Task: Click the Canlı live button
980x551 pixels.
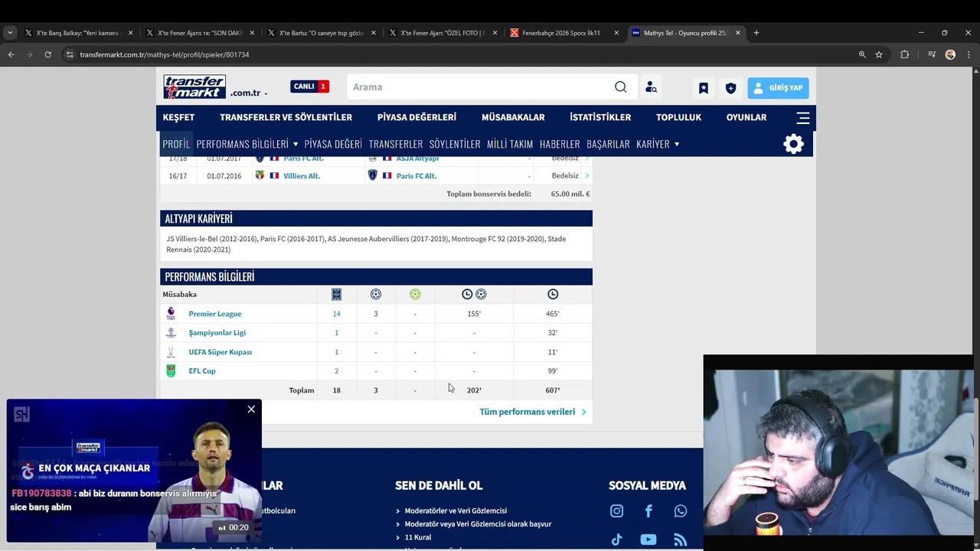Action: [309, 86]
